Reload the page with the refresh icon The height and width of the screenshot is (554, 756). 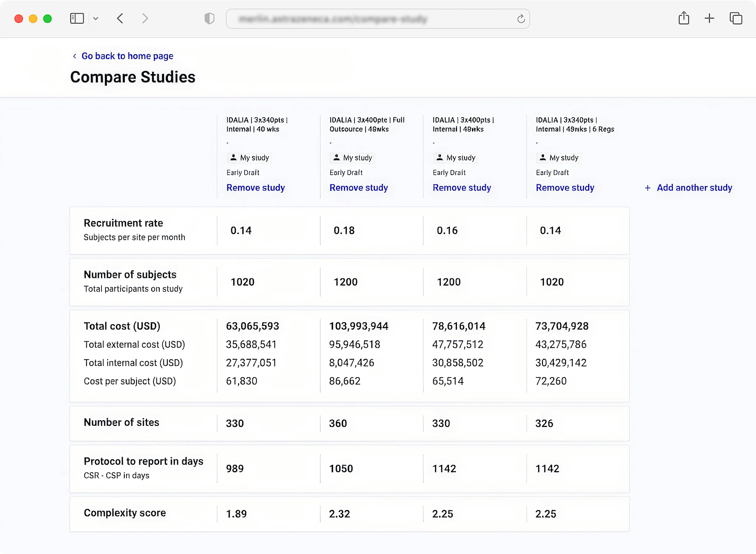pos(521,19)
